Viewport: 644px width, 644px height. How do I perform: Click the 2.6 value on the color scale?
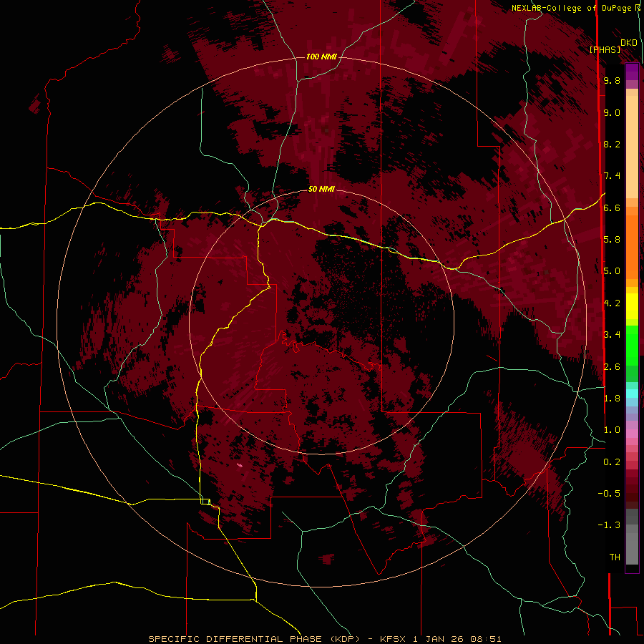612,366
